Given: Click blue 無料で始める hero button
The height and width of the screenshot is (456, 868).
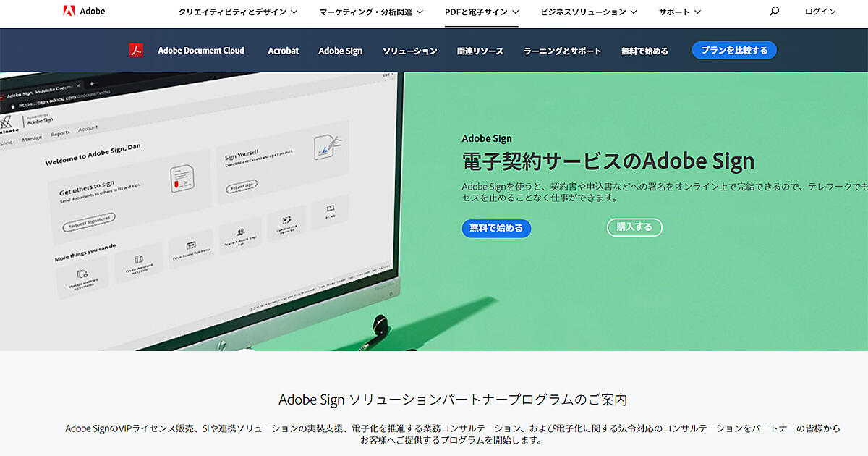Looking at the screenshot, I should click(496, 228).
